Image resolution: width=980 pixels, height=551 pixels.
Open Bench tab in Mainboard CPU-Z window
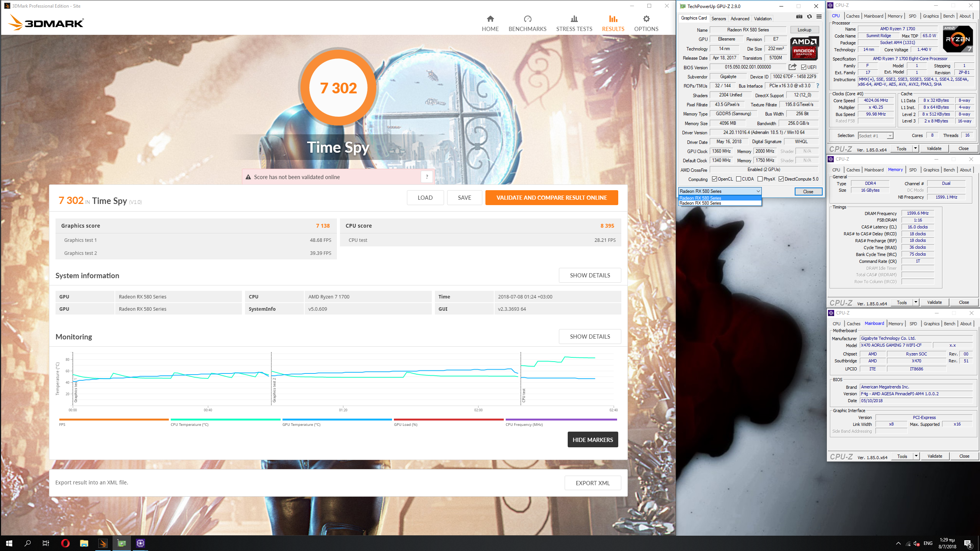[949, 324]
